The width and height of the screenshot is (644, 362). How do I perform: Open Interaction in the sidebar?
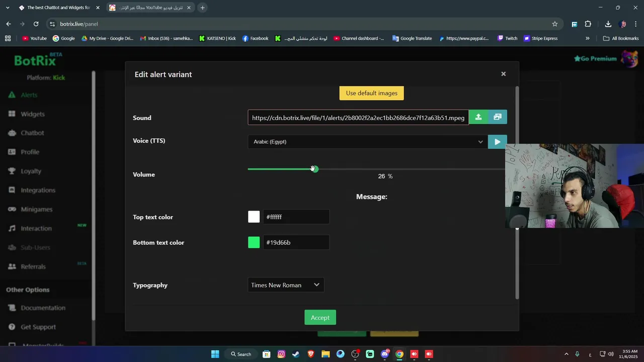[36, 228]
